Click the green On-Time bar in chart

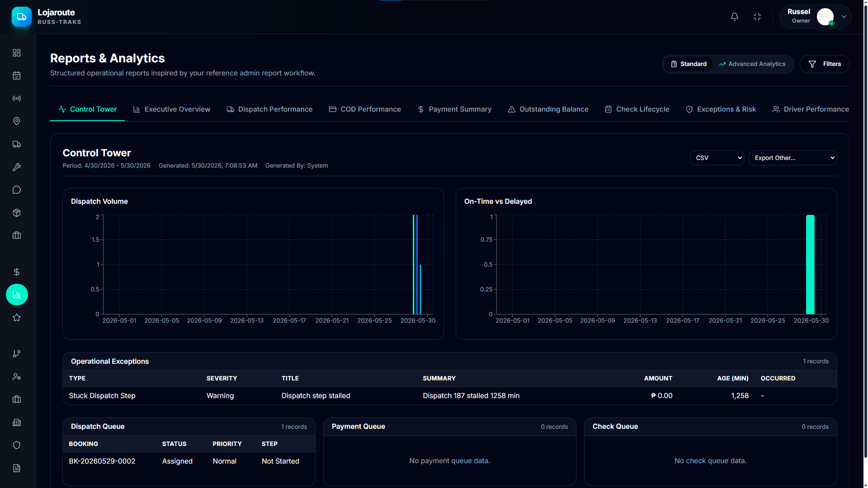pos(810,264)
